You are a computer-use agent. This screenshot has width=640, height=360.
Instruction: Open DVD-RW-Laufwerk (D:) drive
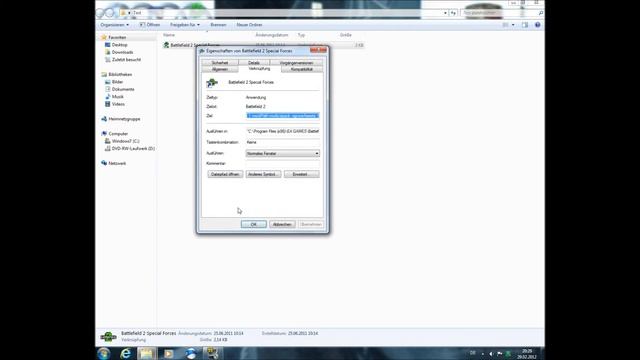(133, 149)
